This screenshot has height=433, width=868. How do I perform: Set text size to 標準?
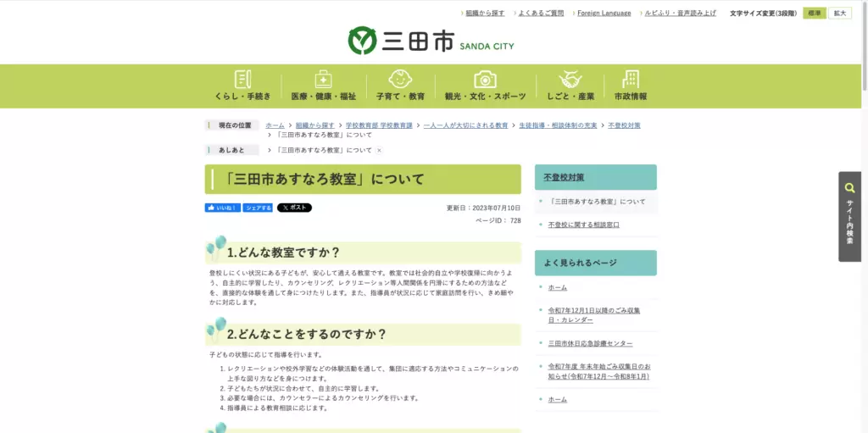pos(815,14)
